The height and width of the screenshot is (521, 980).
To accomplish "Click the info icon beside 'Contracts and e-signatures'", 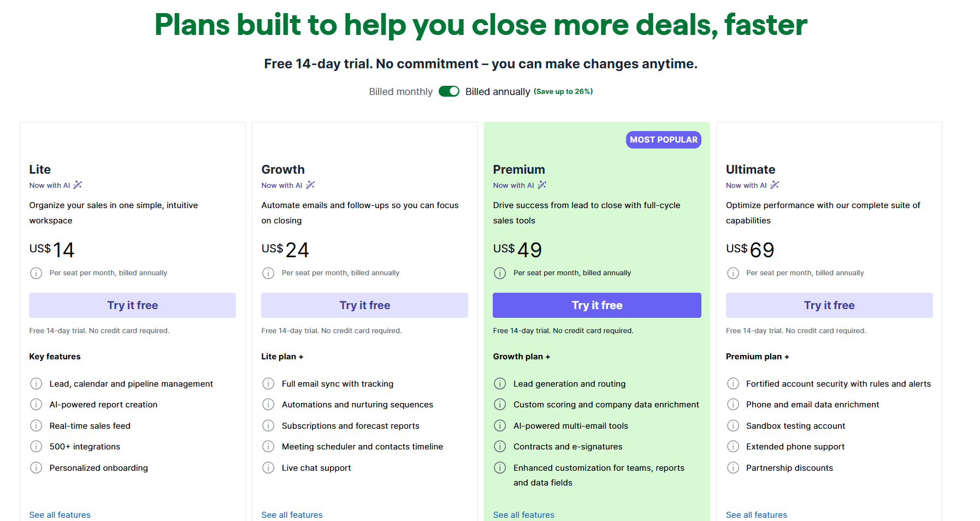I will click(500, 446).
